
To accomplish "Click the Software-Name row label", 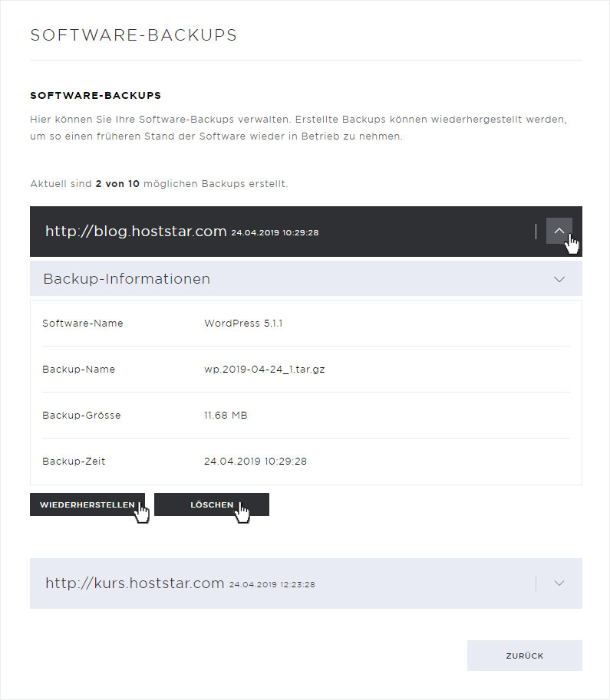I will (82, 324).
